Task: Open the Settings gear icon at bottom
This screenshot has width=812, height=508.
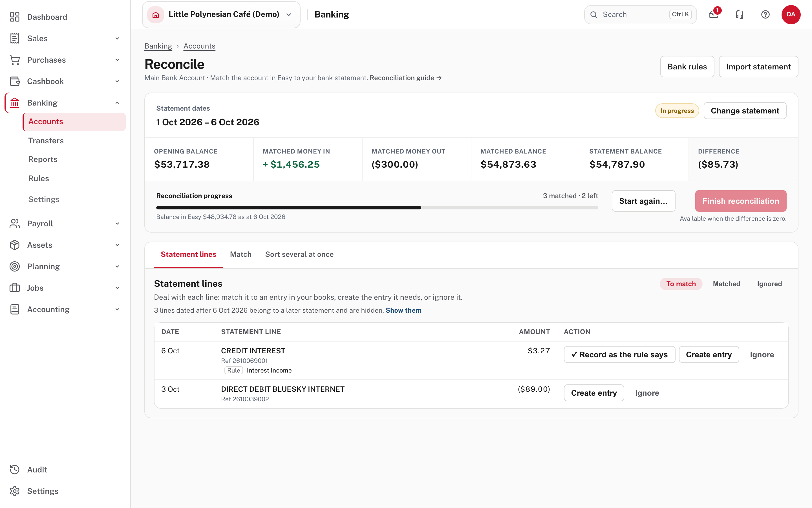Action: coord(14,491)
